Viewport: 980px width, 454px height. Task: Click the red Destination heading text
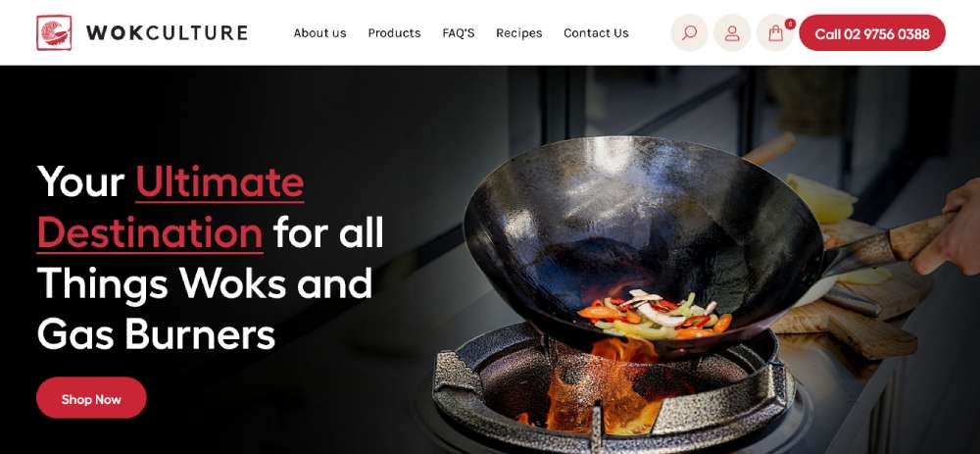pos(150,232)
